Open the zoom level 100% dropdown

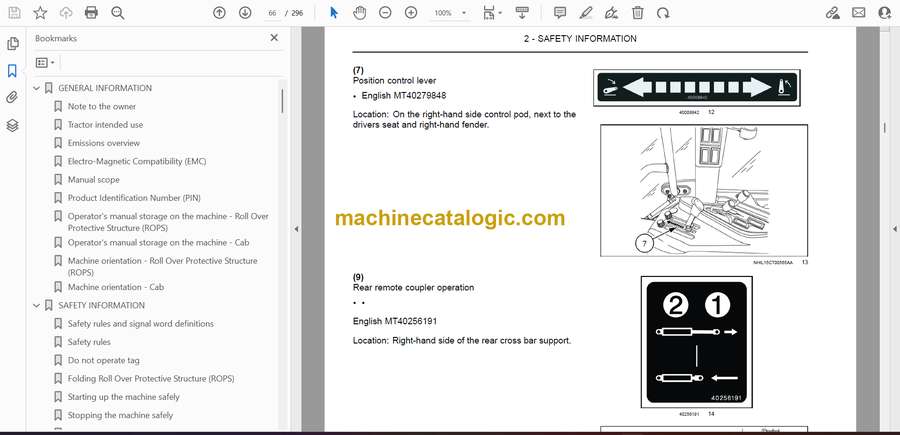[x=447, y=13]
